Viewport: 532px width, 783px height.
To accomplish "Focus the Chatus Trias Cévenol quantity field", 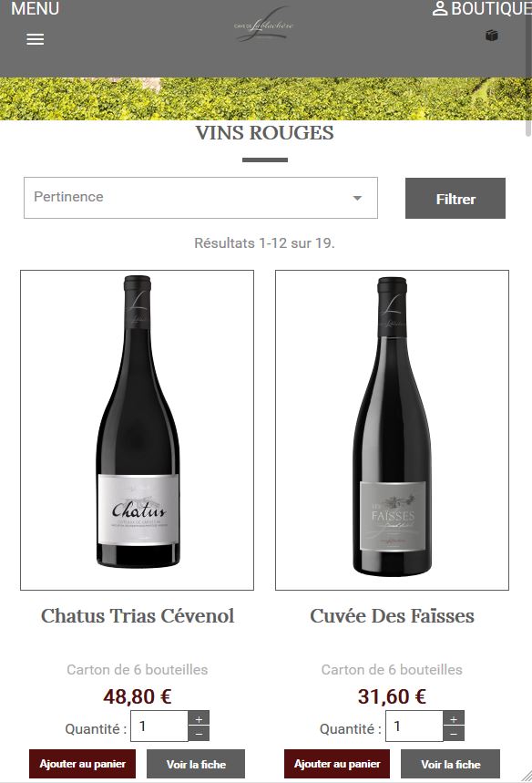I will pos(159,726).
